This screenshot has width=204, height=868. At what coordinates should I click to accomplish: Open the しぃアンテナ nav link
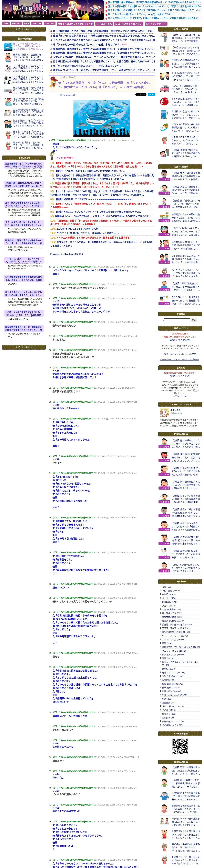[x=156, y=24]
